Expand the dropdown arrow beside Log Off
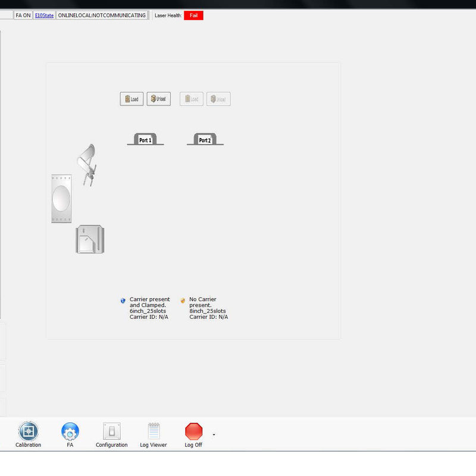This screenshot has height=476, width=476. 214,434
